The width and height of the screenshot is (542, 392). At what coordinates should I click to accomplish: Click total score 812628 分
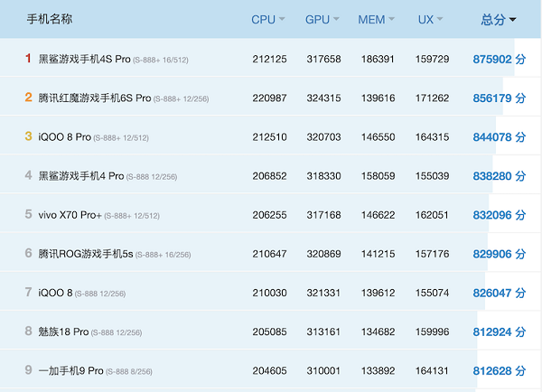[500, 371]
